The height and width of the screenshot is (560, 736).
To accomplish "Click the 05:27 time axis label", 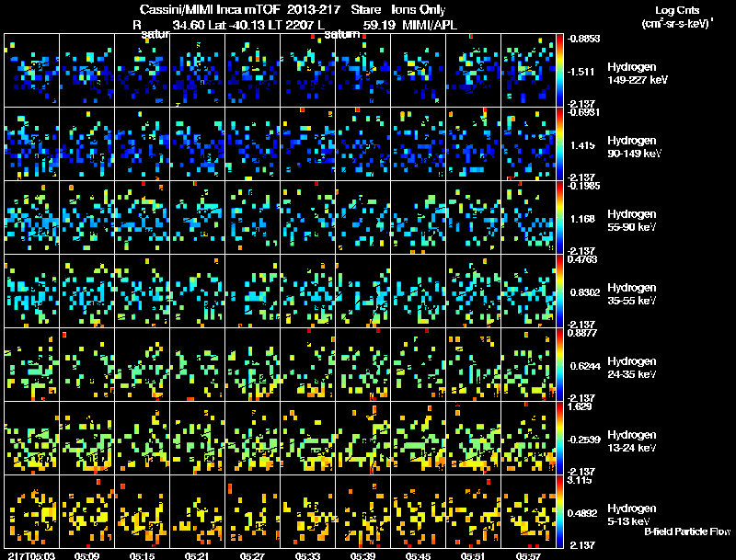I will pos(252,555).
